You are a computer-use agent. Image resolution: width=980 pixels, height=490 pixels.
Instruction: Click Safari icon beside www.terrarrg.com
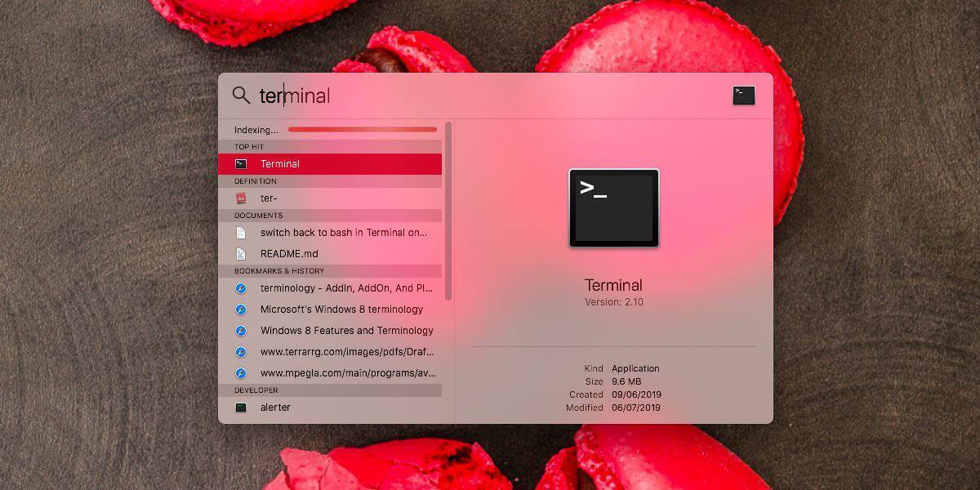[241, 352]
